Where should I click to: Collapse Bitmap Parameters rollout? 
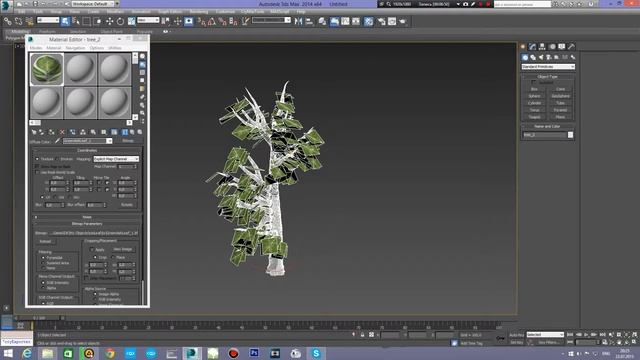click(x=87, y=224)
